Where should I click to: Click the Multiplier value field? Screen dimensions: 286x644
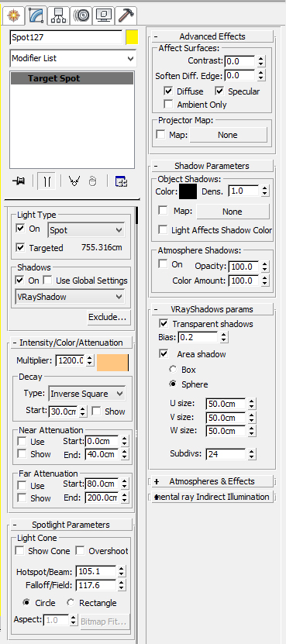(x=70, y=360)
